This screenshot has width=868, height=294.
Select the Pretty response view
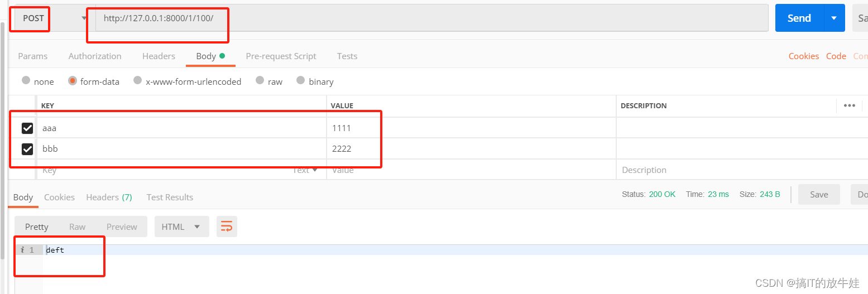tap(37, 226)
